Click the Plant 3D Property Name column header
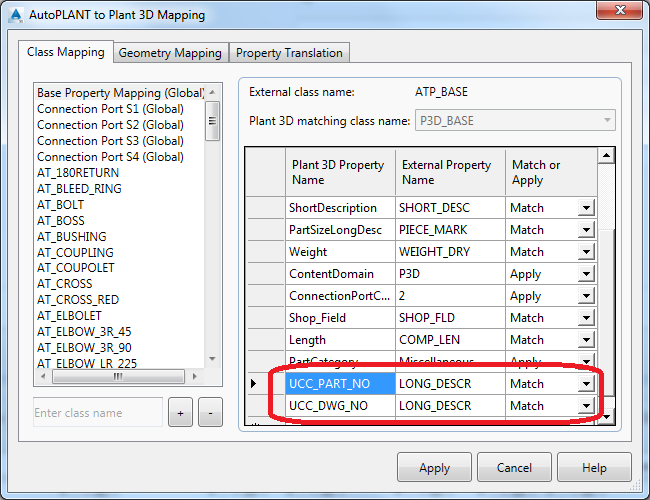The width and height of the screenshot is (650, 500). tap(340, 172)
